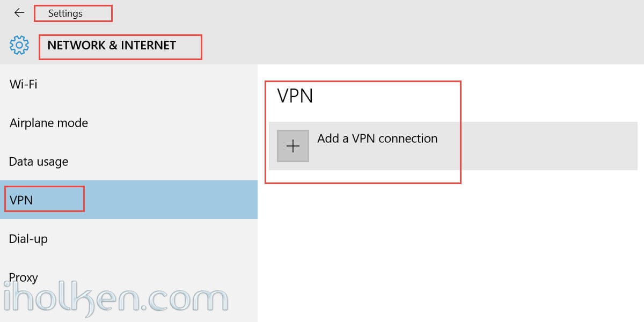644x322 pixels.
Task: Click the gray header area right of NETWORK & INTERNET
Action: (423, 46)
